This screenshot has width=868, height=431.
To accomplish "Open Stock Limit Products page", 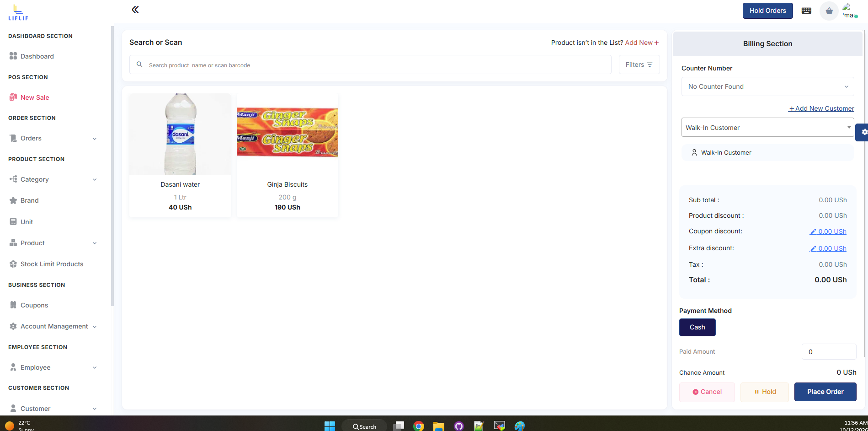I will click(x=53, y=264).
